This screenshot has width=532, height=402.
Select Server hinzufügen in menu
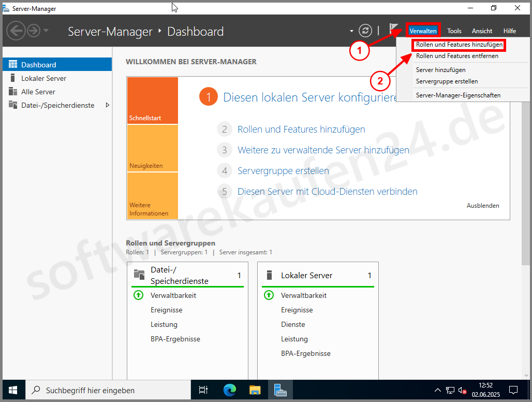(440, 70)
